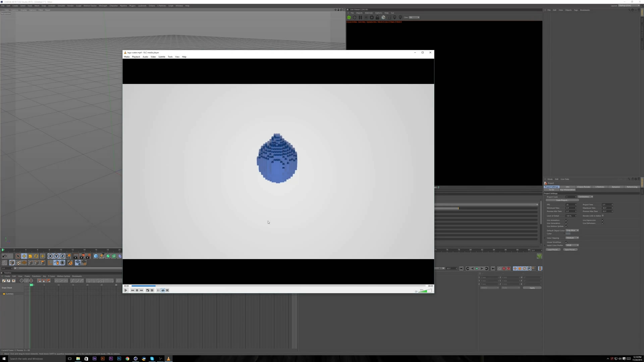644x362 pixels.
Task: Toggle the X axis lock
Action: 50,256
